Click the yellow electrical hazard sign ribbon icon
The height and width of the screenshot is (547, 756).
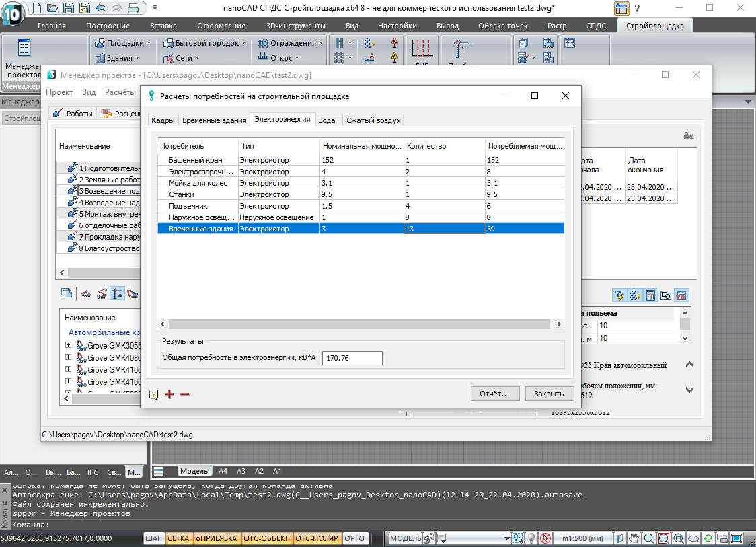[x=394, y=58]
